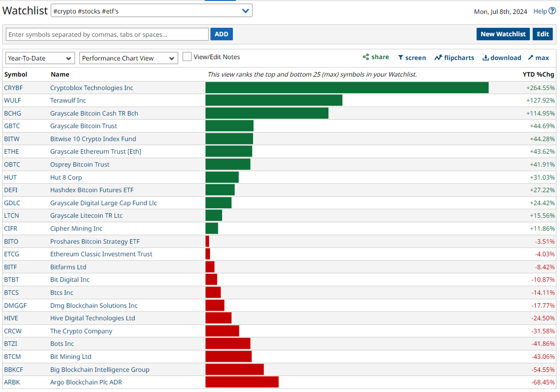Open the HUT symbol link
The width and height of the screenshot is (560, 392).
point(10,178)
